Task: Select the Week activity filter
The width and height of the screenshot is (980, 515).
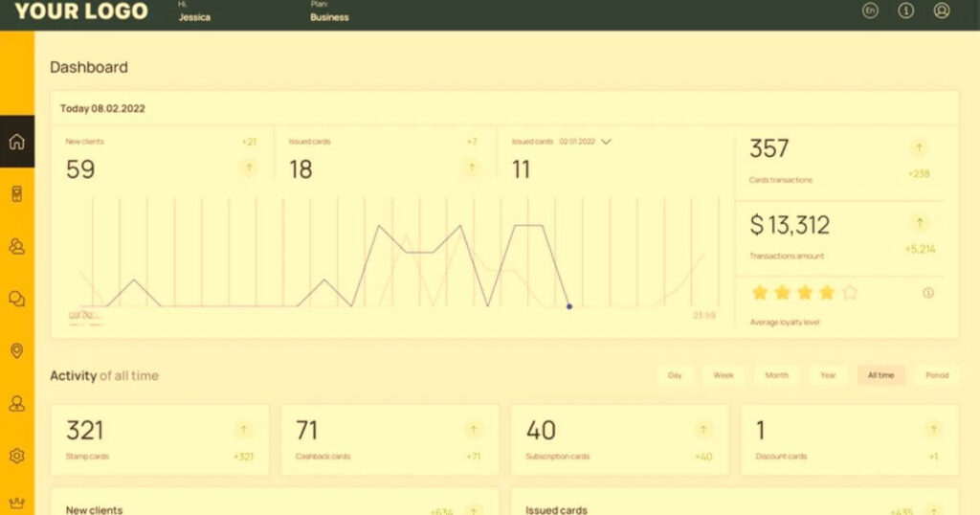Action: point(724,375)
